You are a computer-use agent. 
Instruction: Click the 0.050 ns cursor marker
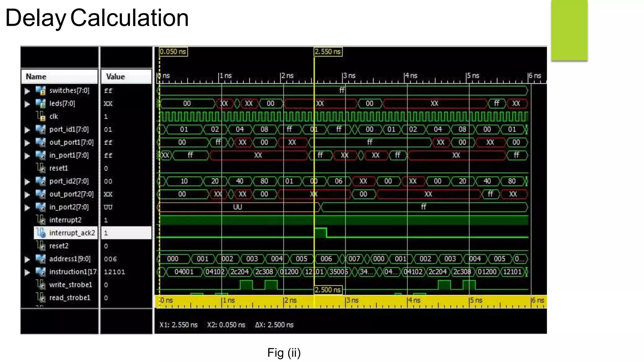pos(173,52)
